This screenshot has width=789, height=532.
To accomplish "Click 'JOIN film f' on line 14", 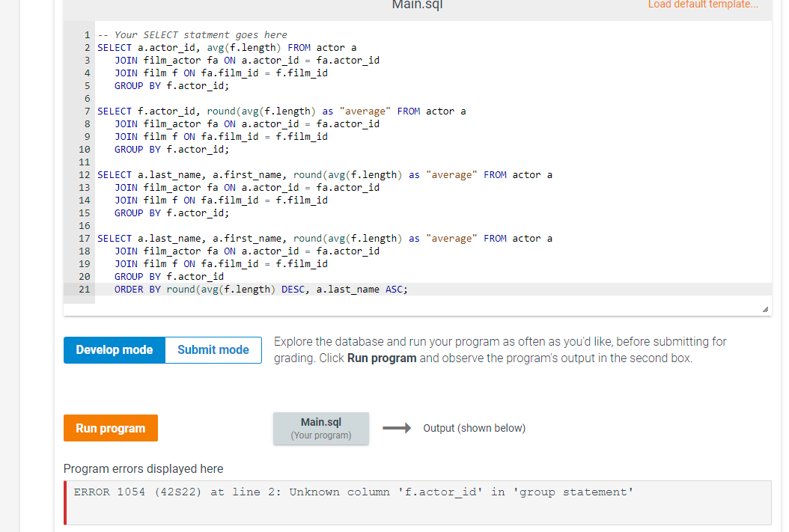I will tap(146, 200).
